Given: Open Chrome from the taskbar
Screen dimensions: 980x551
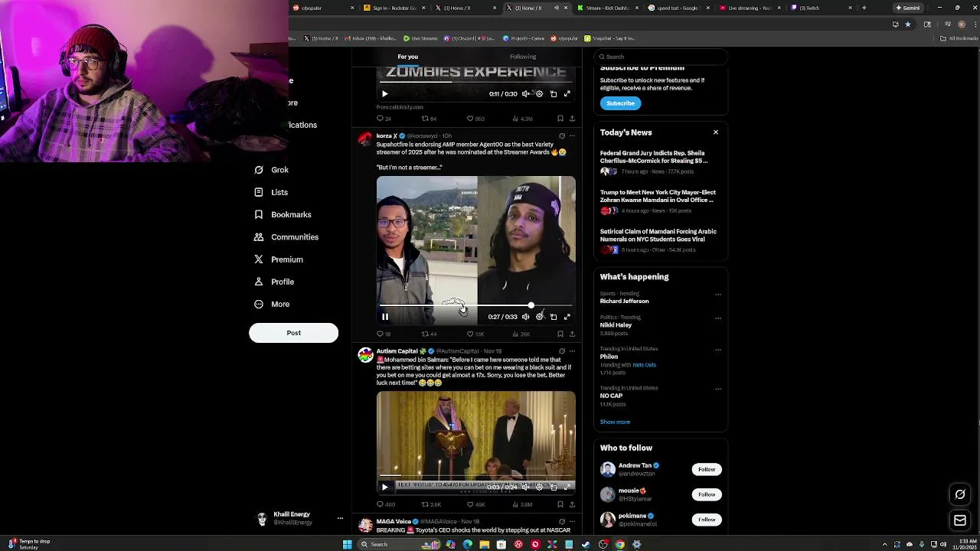Looking at the screenshot, I should click(x=619, y=544).
